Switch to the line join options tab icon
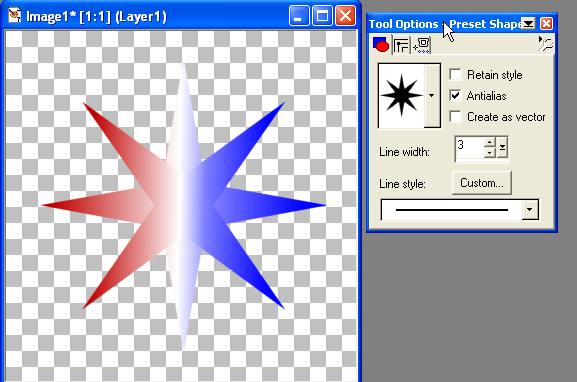This screenshot has height=382, width=577. (401, 45)
